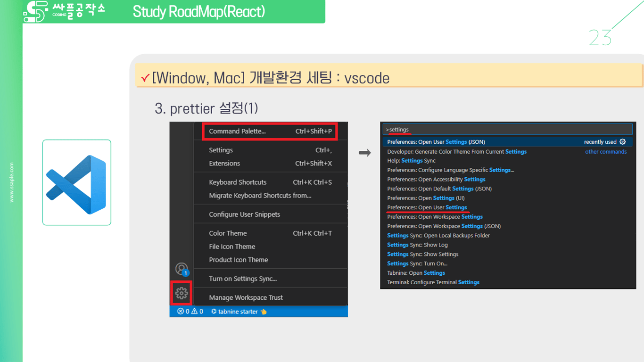644x362 pixels.
Task: Choose Product Icon Theme
Action: point(270,260)
